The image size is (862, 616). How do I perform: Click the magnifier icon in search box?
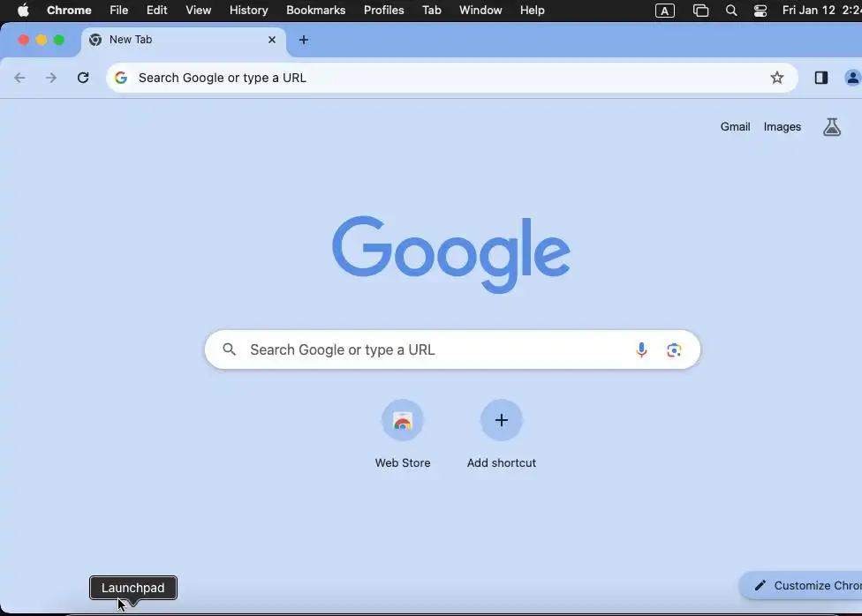point(230,349)
